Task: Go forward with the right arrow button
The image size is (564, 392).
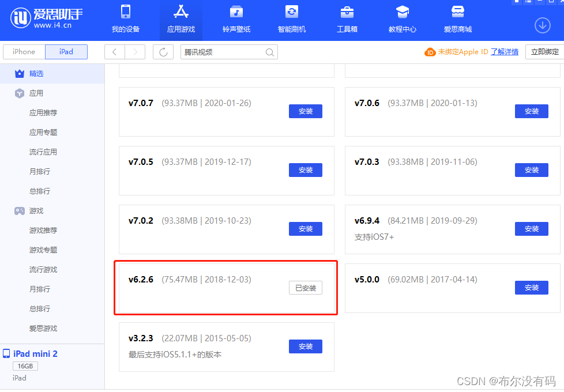Action: (135, 52)
